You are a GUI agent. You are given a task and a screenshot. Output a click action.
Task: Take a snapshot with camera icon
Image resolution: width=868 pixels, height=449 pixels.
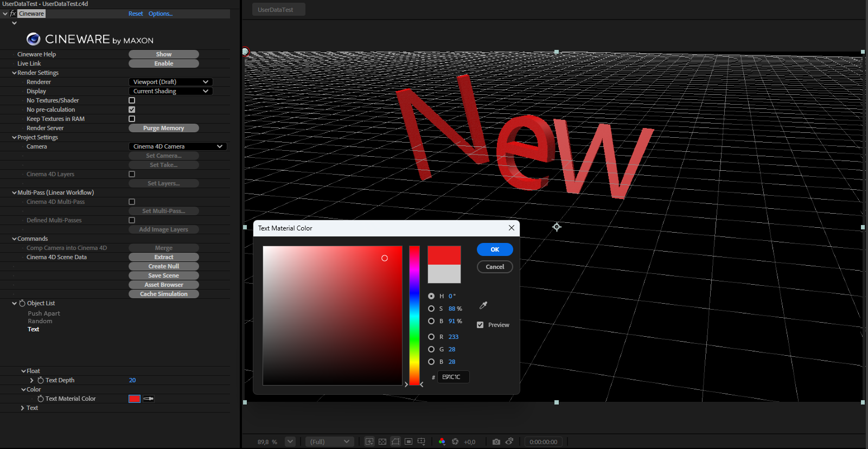(x=496, y=441)
